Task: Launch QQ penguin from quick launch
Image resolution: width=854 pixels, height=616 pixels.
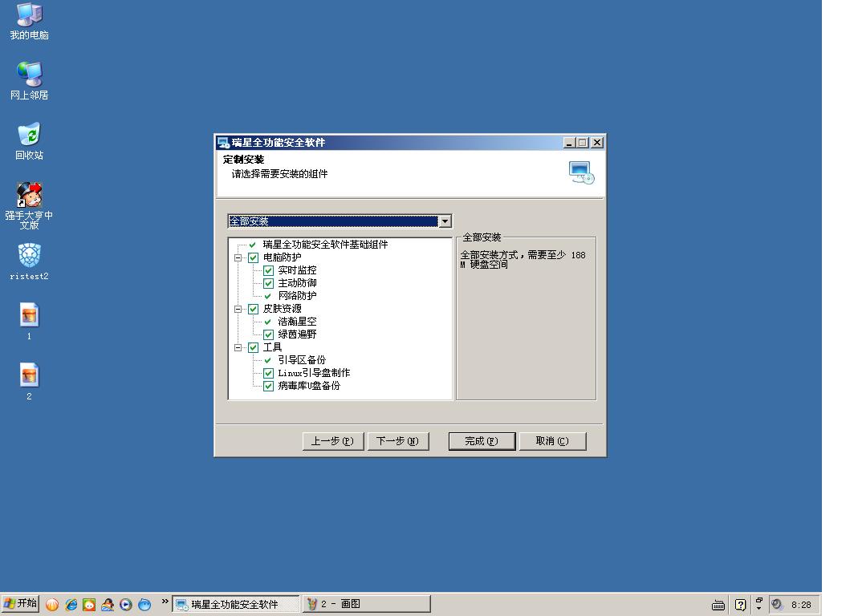Action: point(108,605)
